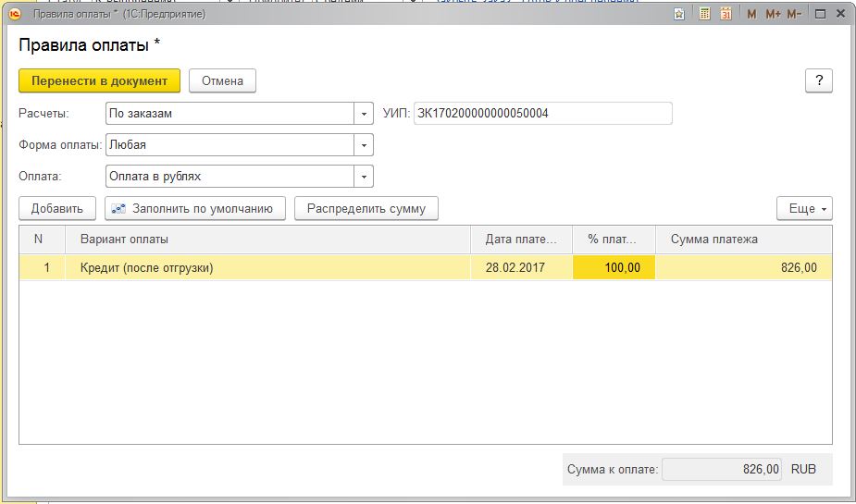Select Кредит (после отгрузки) cell
This screenshot has width=856, height=504.
point(267,268)
